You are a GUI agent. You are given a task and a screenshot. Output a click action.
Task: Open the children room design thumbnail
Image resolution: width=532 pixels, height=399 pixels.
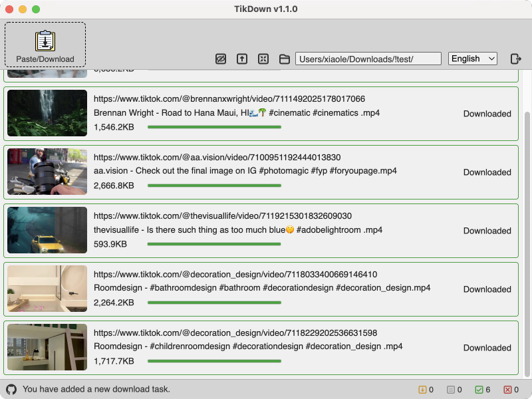tap(47, 347)
